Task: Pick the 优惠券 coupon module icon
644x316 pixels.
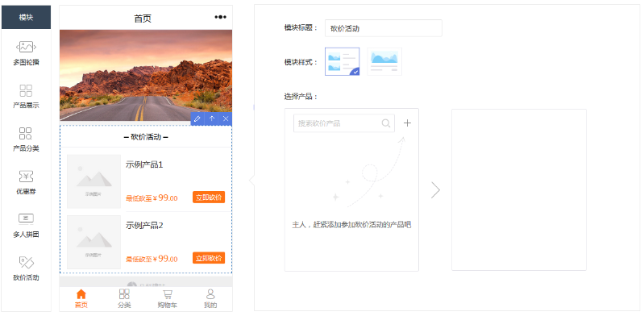Action: point(26,177)
